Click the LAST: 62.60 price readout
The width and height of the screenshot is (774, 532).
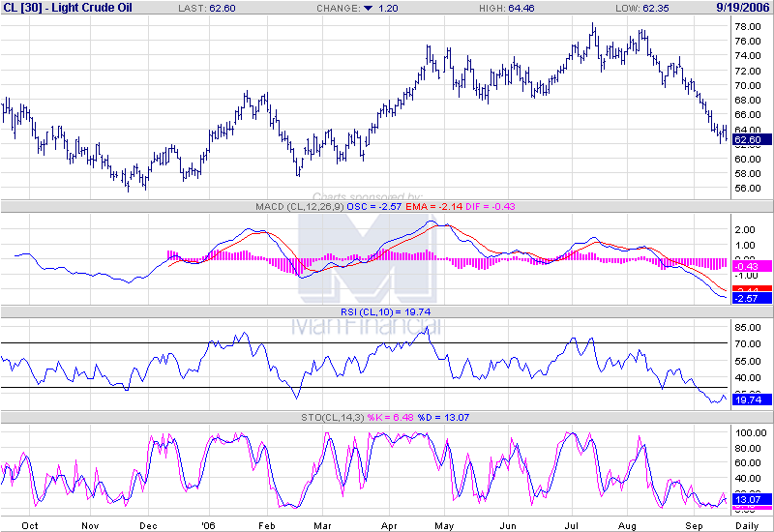[212, 8]
